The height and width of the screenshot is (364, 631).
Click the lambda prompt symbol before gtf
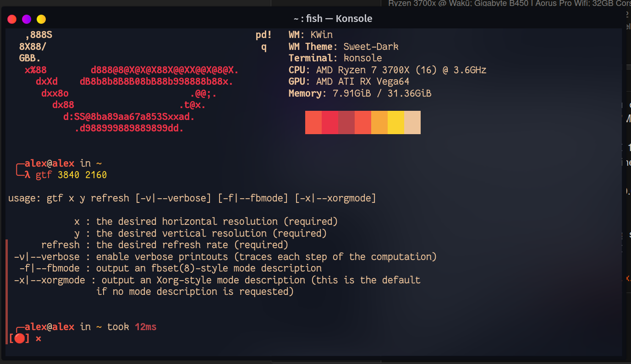(x=27, y=175)
